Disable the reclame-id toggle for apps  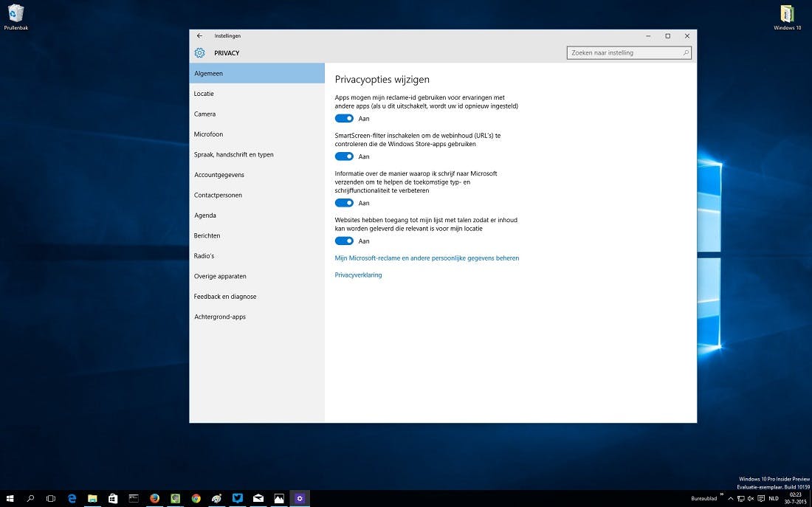344,118
